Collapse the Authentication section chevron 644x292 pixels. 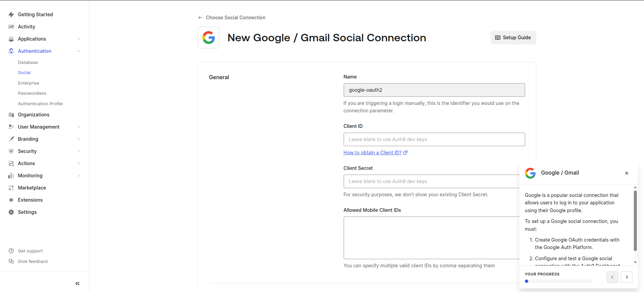[x=79, y=51]
